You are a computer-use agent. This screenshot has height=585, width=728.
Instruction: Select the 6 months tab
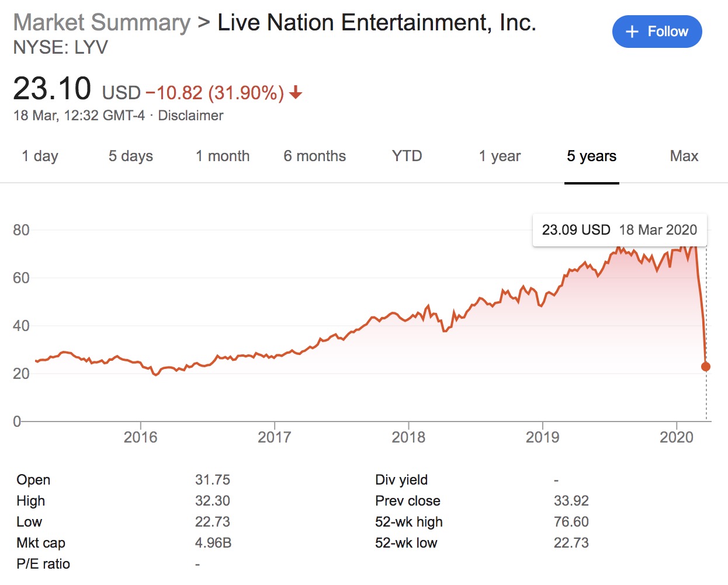[314, 156]
